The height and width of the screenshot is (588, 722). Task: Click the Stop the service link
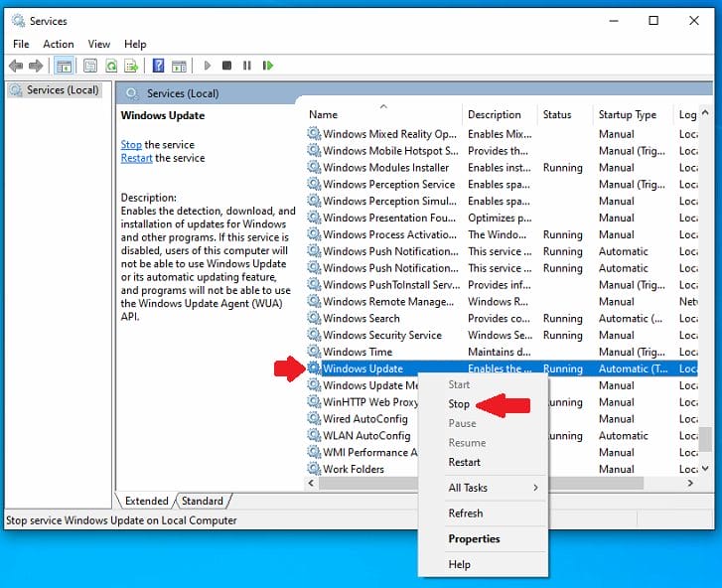pos(131,145)
